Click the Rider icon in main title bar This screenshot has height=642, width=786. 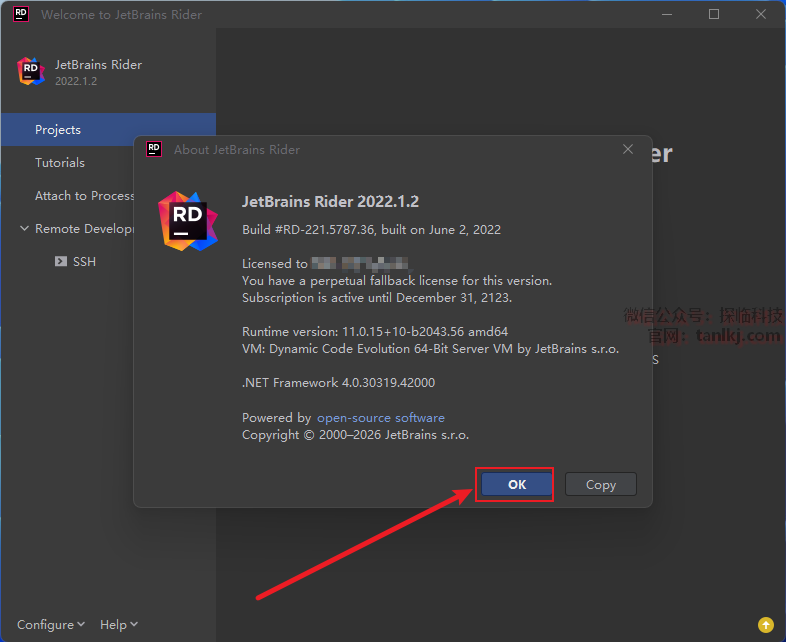pos(20,14)
